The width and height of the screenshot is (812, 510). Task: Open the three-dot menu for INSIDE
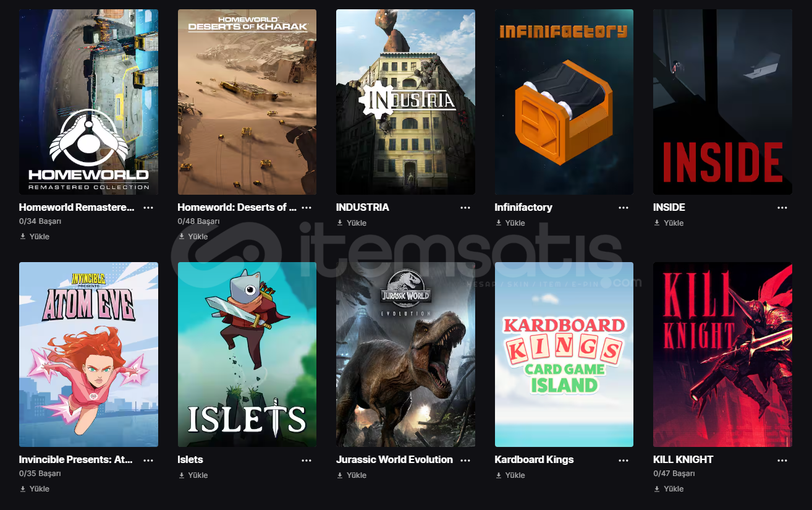pyautogui.click(x=782, y=208)
